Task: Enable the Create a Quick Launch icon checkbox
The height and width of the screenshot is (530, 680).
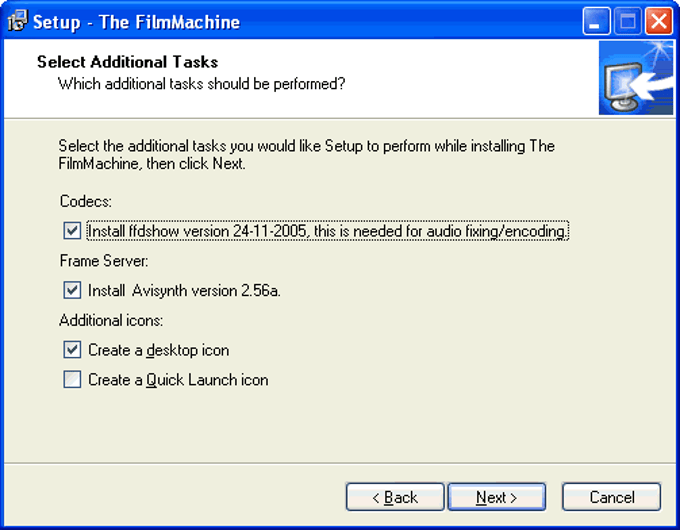Action: (72, 379)
